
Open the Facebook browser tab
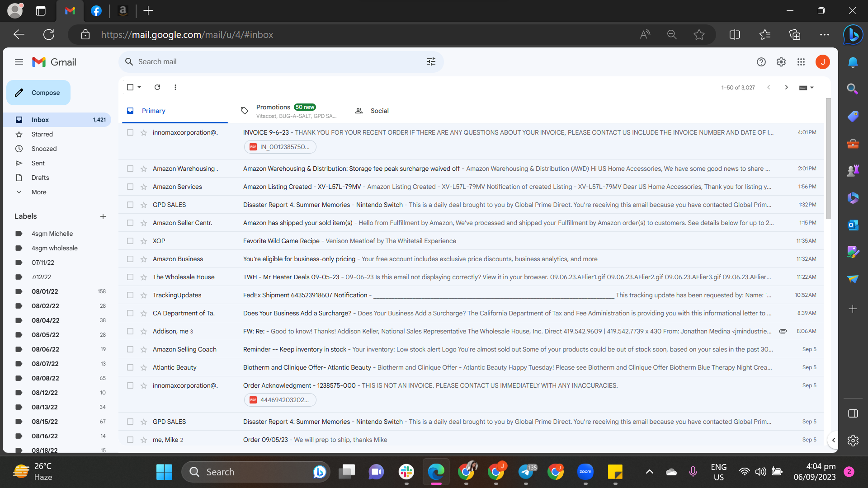96,11
